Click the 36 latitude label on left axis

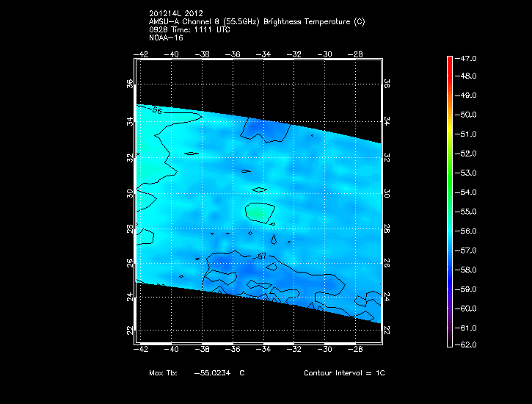point(131,84)
